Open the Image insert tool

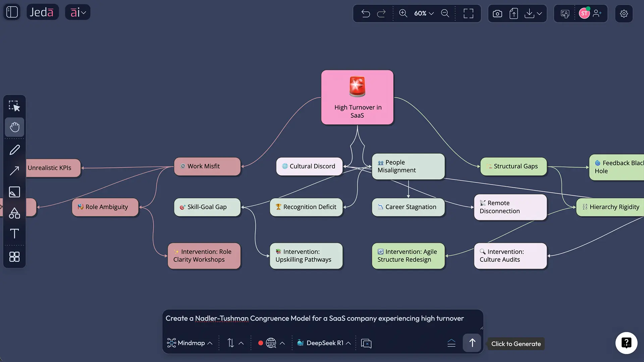coord(14,192)
